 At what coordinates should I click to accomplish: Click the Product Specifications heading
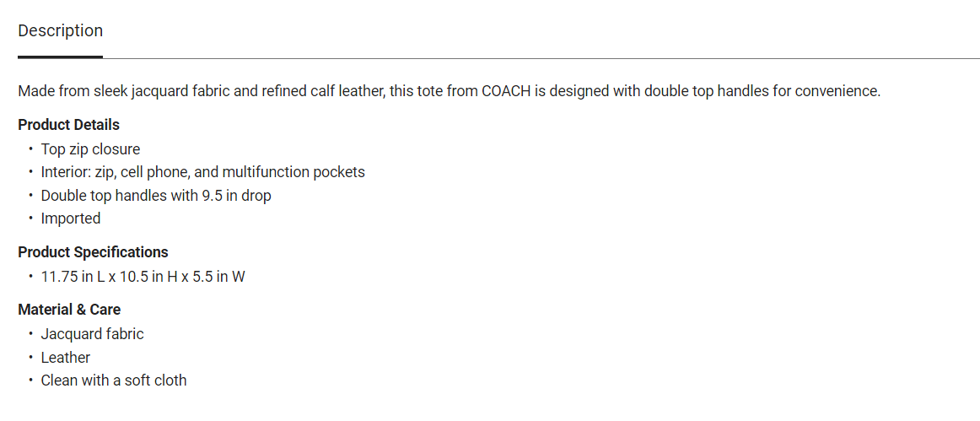(93, 252)
